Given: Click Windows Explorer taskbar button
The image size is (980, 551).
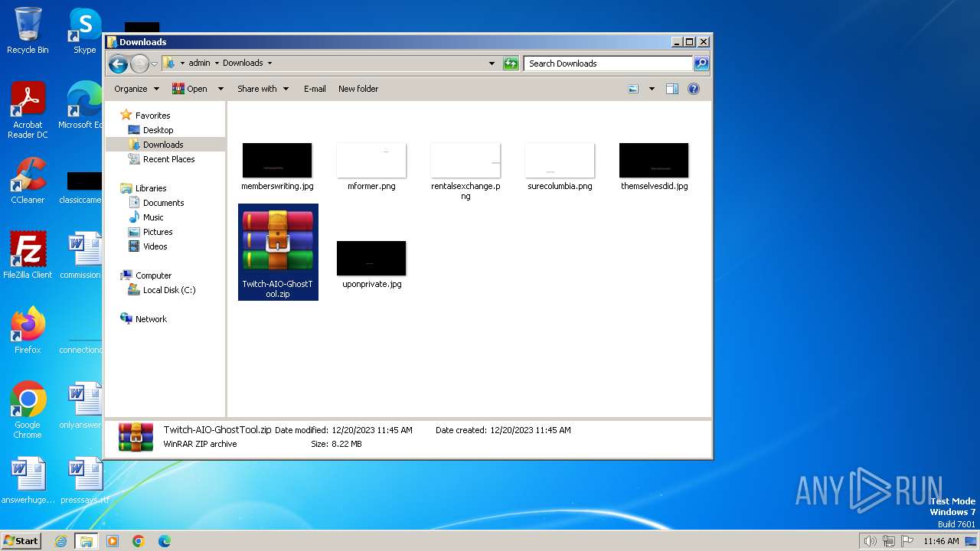Looking at the screenshot, I should (87, 541).
